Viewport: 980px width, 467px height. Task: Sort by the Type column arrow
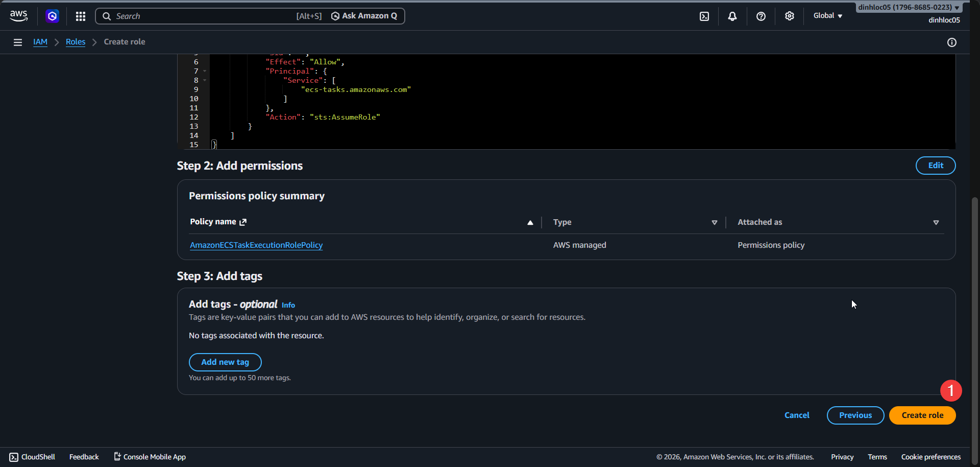(714, 222)
